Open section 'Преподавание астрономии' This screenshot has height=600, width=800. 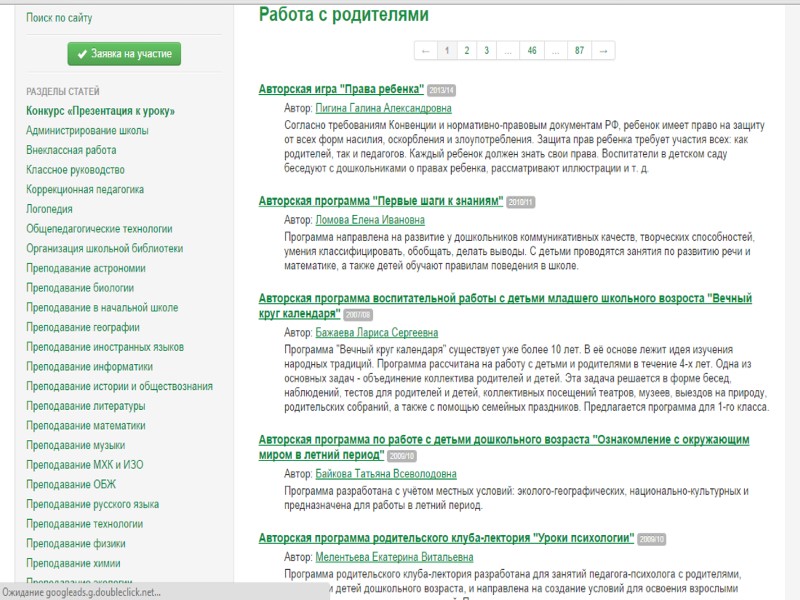86,268
